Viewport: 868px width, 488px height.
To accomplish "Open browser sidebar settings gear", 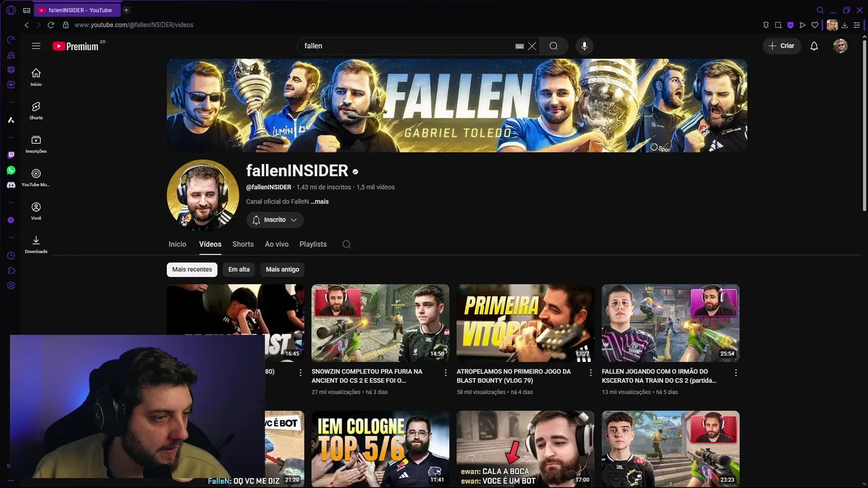I will coord(11,285).
